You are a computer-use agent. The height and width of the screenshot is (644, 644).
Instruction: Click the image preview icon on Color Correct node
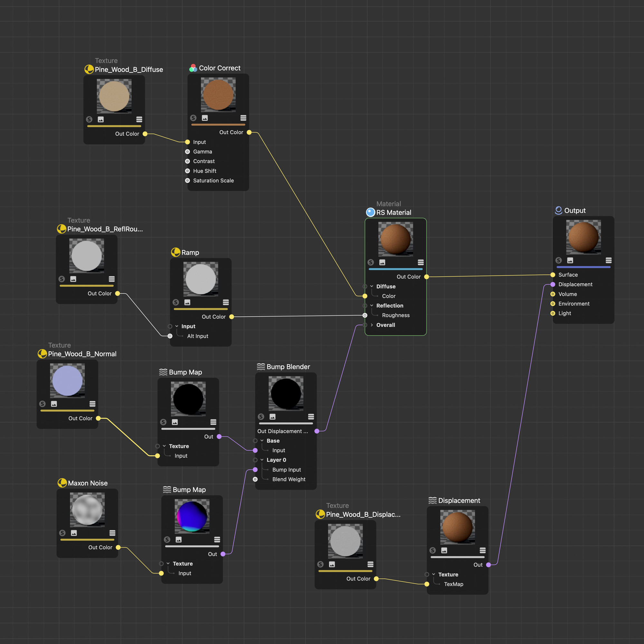[x=205, y=118]
